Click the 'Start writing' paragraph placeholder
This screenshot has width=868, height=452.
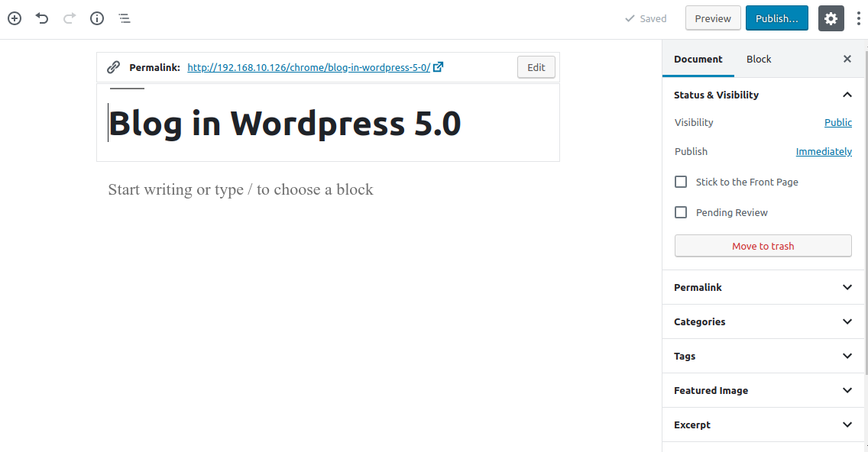pyautogui.click(x=241, y=189)
